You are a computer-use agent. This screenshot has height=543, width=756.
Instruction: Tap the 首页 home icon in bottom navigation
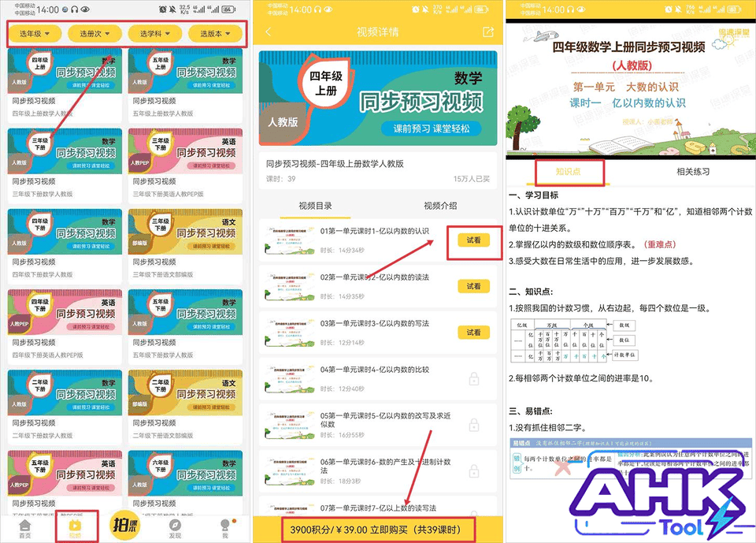point(24,529)
